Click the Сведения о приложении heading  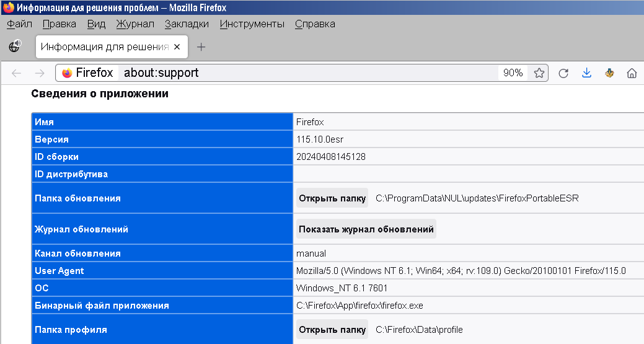tap(100, 94)
